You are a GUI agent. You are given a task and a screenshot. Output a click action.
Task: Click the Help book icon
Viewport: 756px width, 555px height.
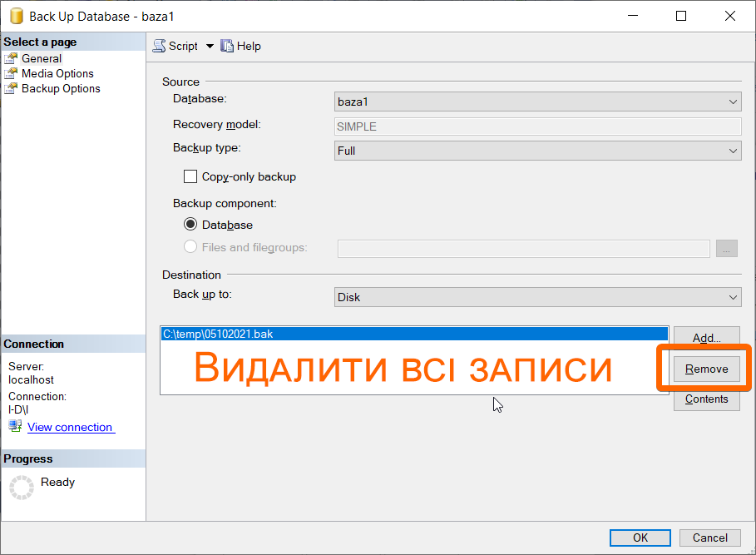tap(226, 46)
